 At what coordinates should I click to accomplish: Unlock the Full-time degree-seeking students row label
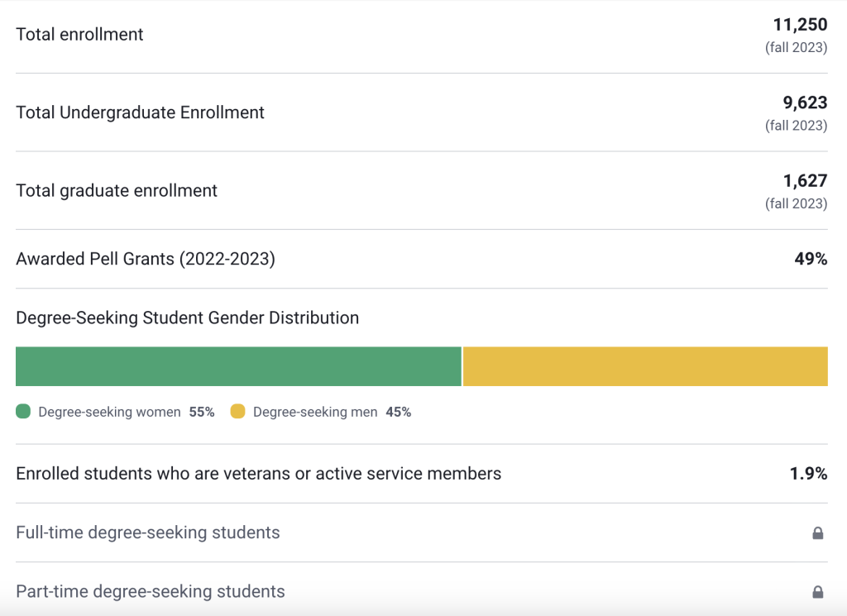[x=148, y=533]
